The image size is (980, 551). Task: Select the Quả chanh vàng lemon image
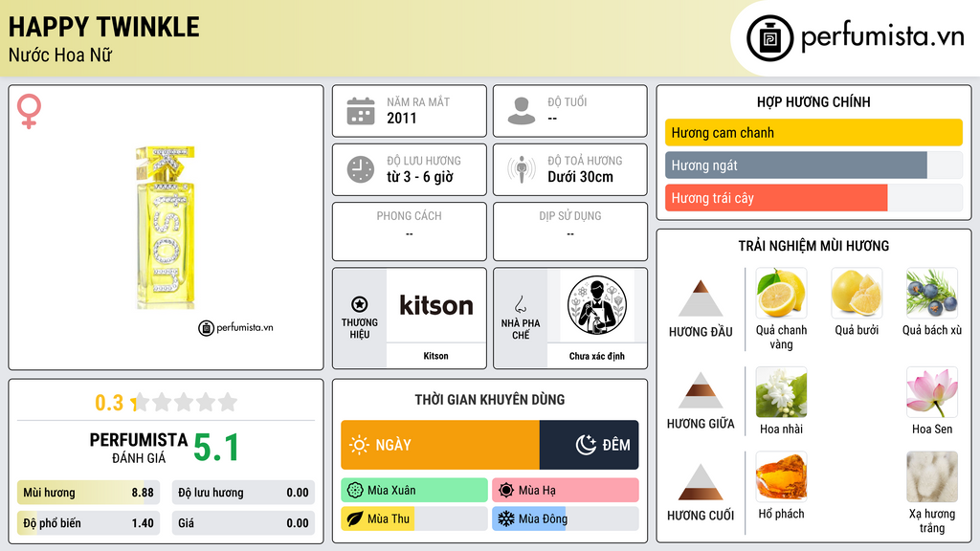click(x=781, y=293)
